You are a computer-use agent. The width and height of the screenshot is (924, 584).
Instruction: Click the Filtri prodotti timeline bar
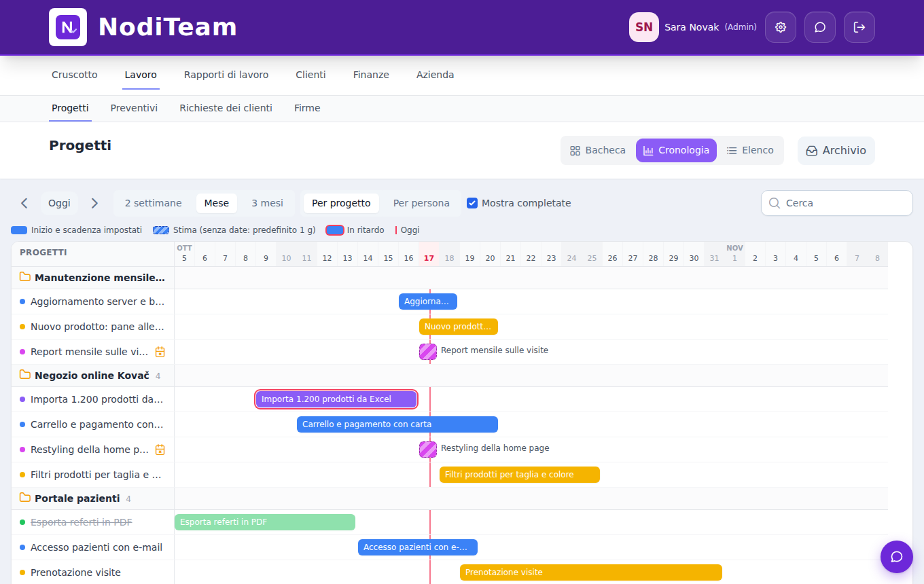click(520, 475)
